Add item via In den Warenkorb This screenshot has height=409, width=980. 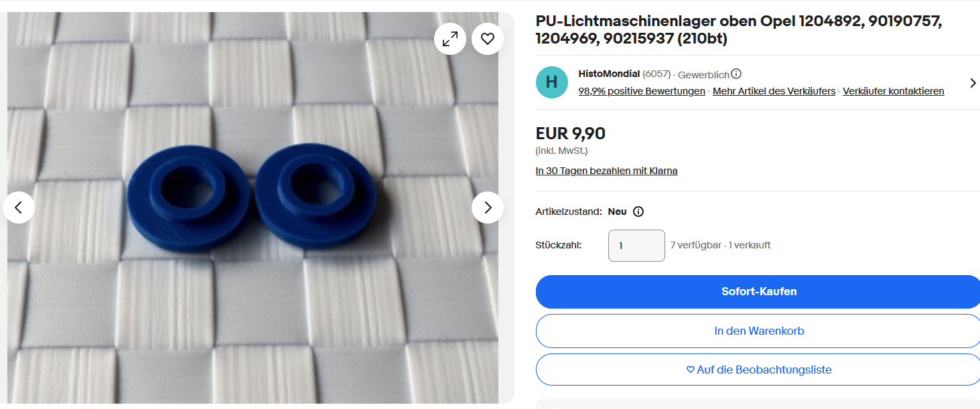(759, 331)
